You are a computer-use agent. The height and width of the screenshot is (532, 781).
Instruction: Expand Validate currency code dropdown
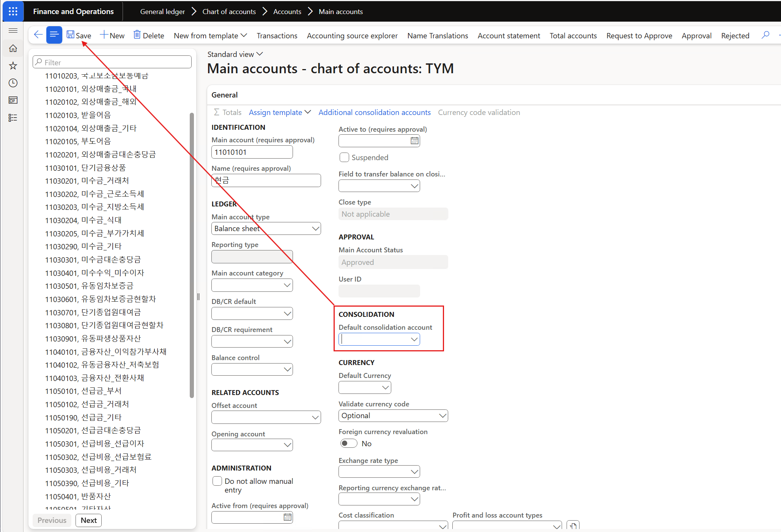pos(442,416)
